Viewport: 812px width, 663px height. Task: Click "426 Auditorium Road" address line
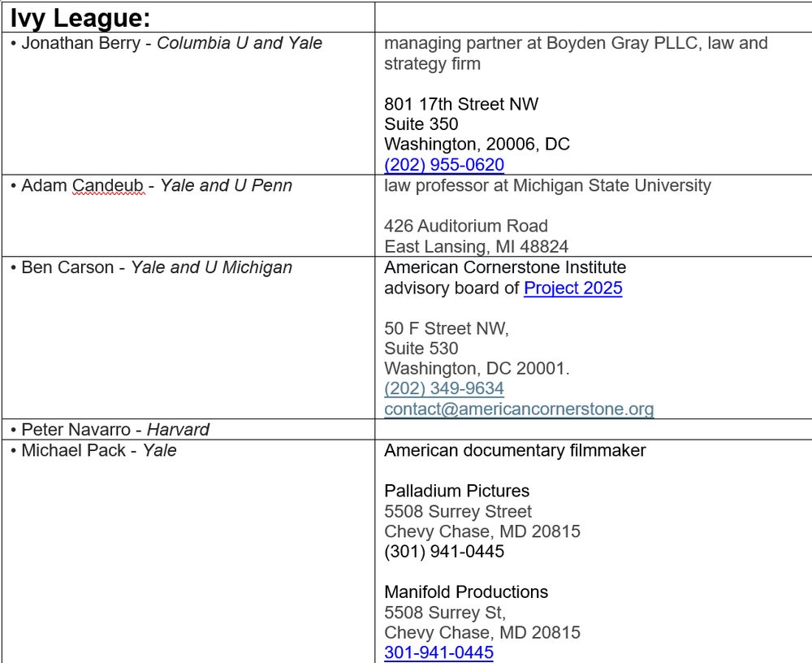click(466, 226)
